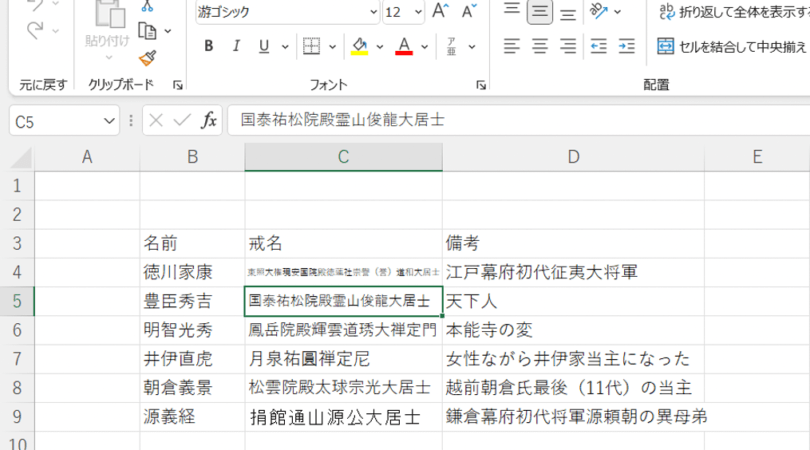Toggle Bold formatting
This screenshot has width=810, height=450.
point(209,46)
